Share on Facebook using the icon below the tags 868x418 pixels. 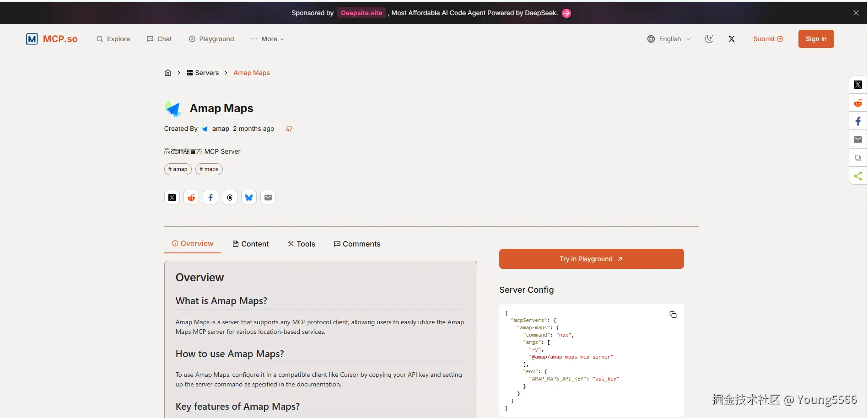[x=210, y=198]
